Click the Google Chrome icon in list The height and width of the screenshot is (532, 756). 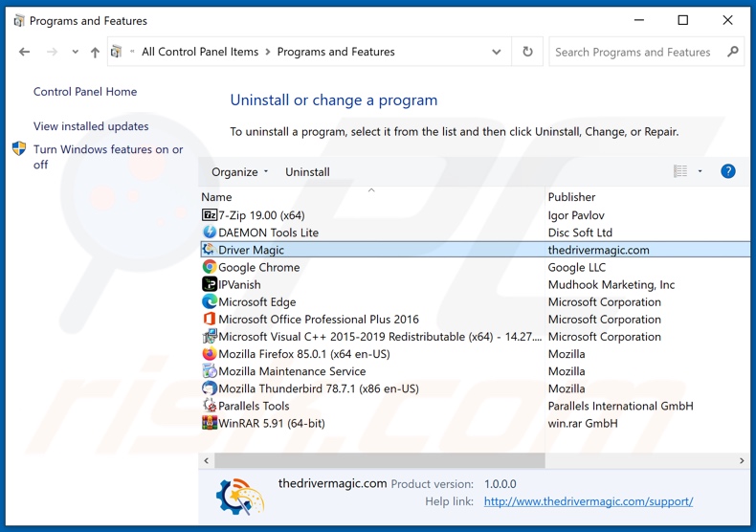pos(210,267)
